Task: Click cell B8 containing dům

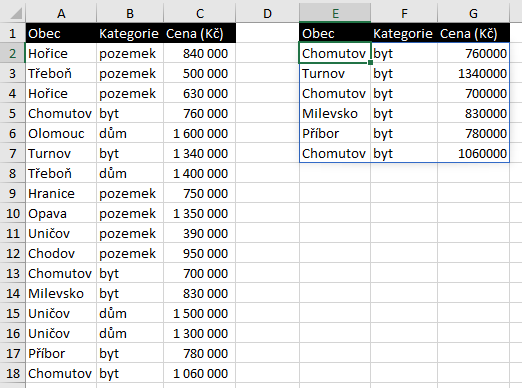Action: (x=130, y=173)
